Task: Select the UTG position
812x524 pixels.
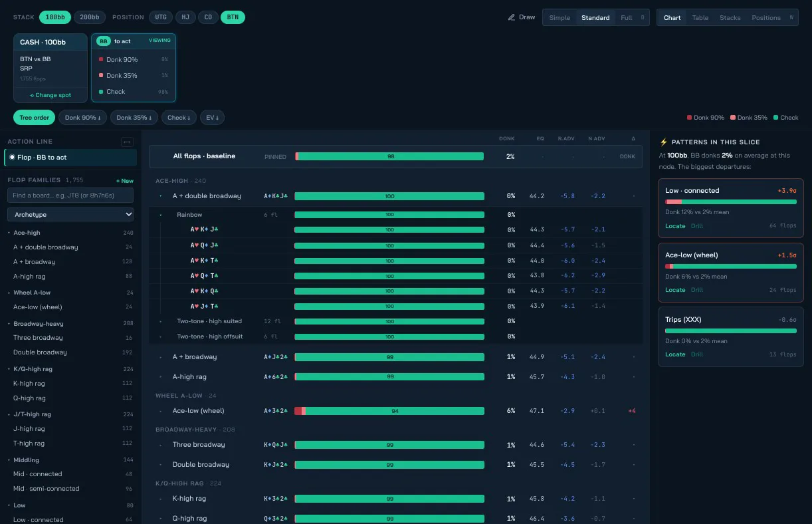Action: tap(161, 17)
